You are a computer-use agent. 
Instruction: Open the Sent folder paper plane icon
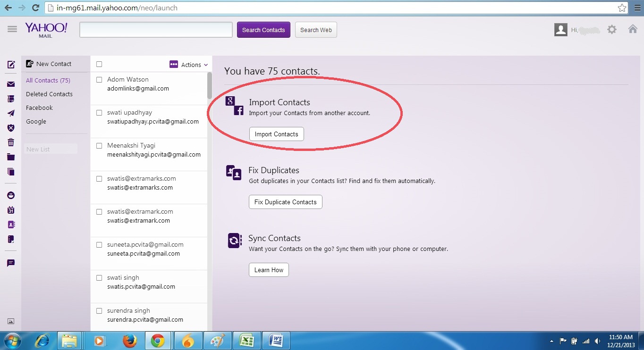tap(10, 113)
